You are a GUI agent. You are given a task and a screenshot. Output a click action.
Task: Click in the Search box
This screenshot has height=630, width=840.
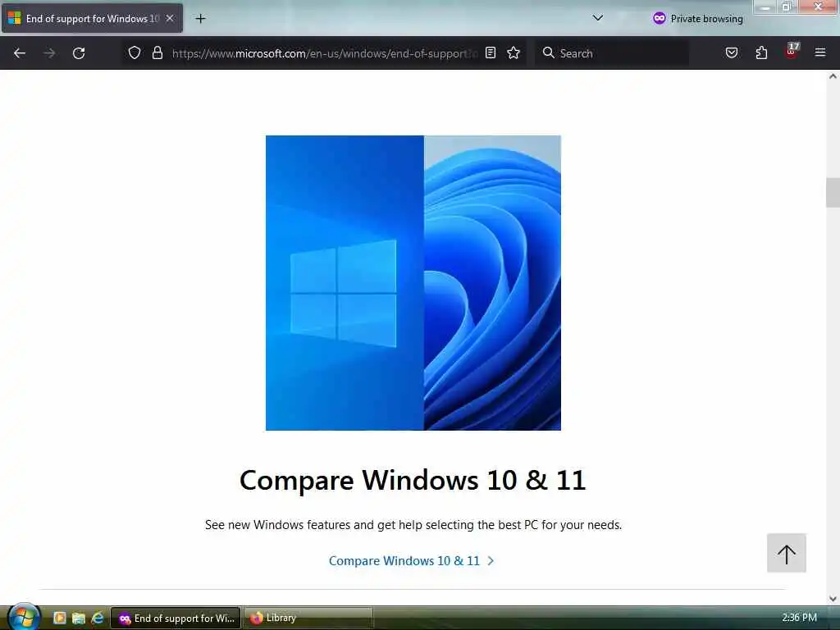click(x=612, y=53)
